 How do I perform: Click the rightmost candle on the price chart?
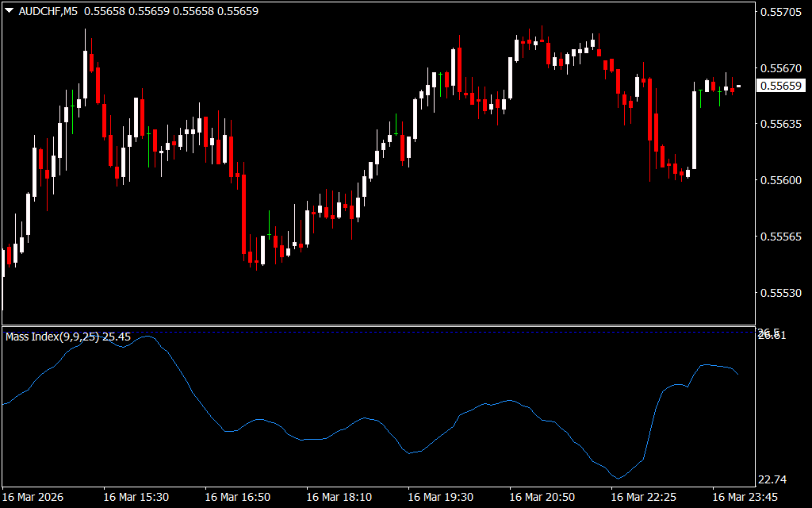[x=738, y=86]
